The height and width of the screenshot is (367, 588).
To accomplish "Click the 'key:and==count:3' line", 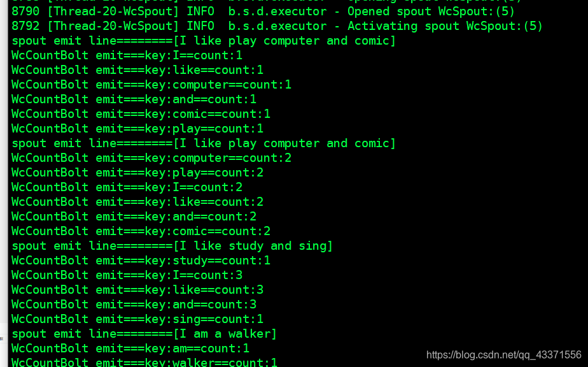I will coord(134,305).
